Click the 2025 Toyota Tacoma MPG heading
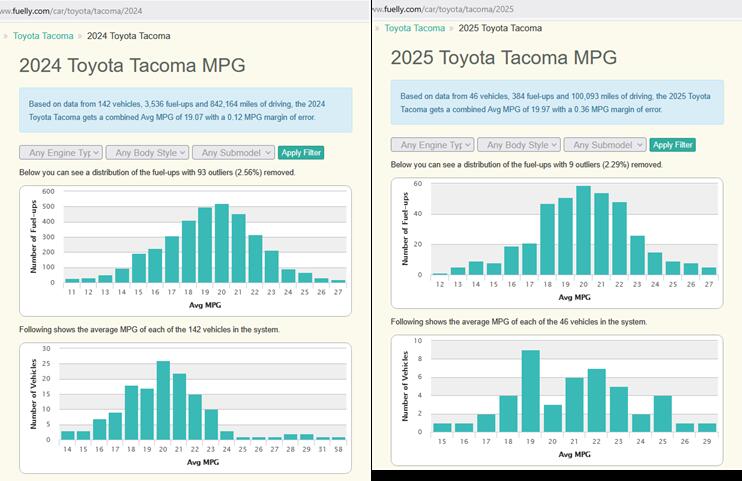Viewport: 742px width, 481px height. point(504,58)
